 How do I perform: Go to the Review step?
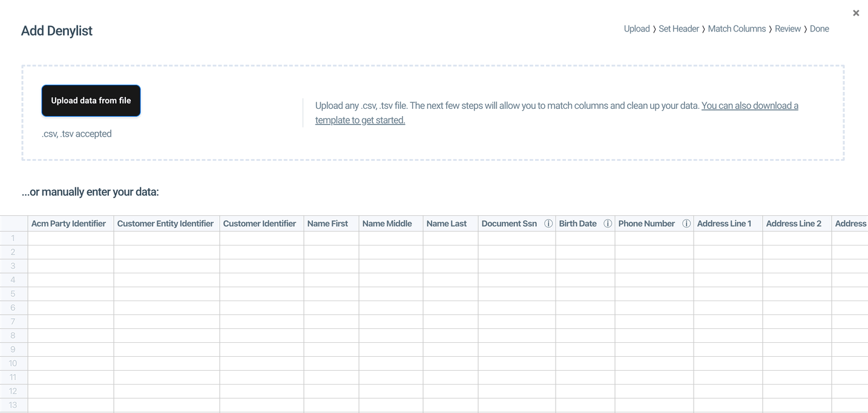click(x=787, y=28)
